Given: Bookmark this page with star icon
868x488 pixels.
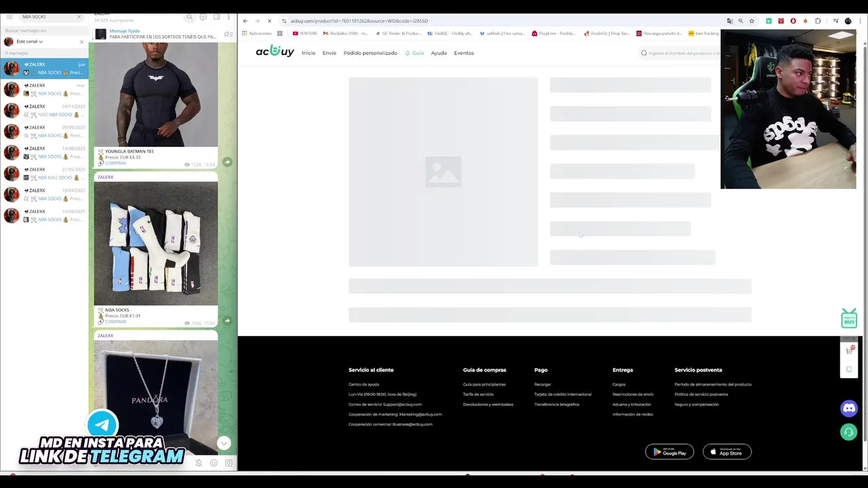Looking at the screenshot, I should tap(751, 21).
